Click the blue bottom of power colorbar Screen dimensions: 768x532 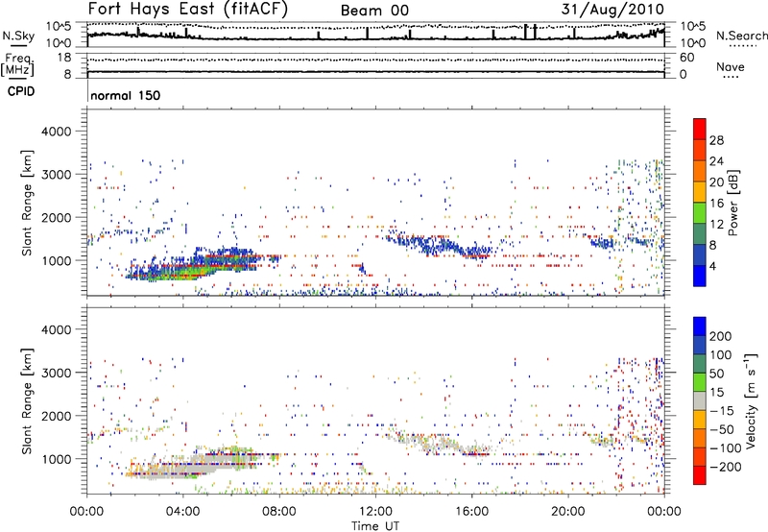point(700,277)
